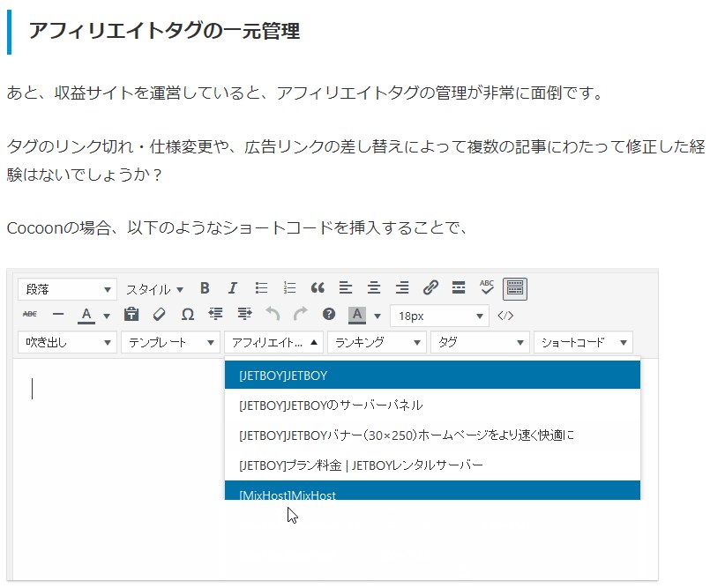Screen dimensions: 710x588
Task: Run the ABC spellcheck tool
Action: point(487,288)
